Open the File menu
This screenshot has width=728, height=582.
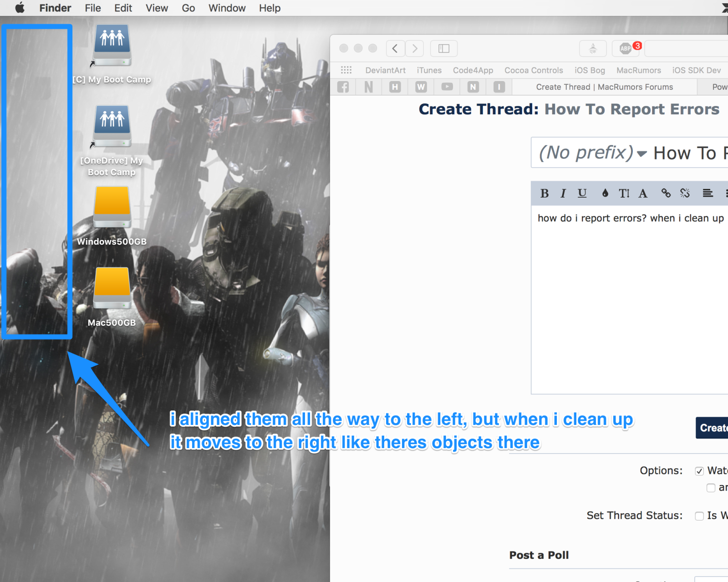(x=93, y=8)
